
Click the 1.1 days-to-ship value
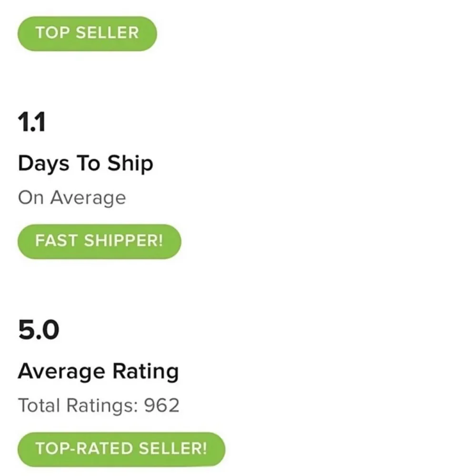(31, 122)
